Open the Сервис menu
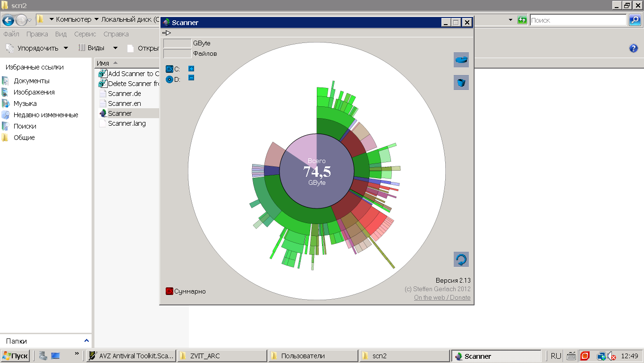 click(85, 34)
